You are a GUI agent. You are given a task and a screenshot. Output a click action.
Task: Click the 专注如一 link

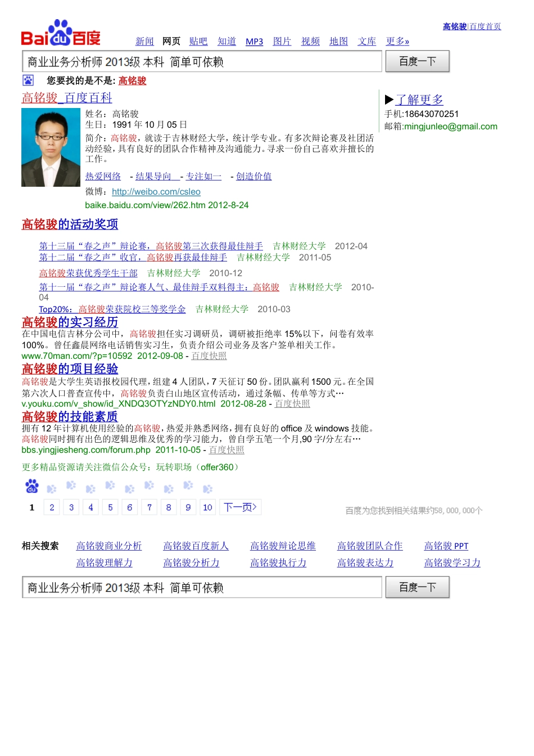pyautogui.click(x=203, y=176)
